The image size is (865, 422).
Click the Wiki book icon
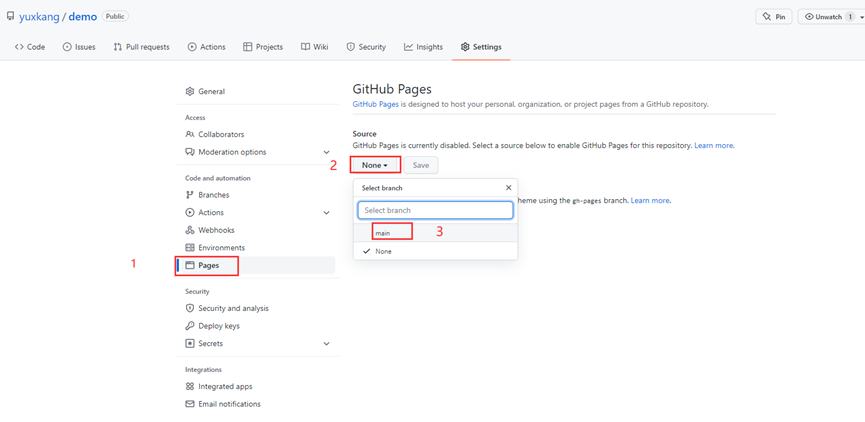[x=305, y=47]
